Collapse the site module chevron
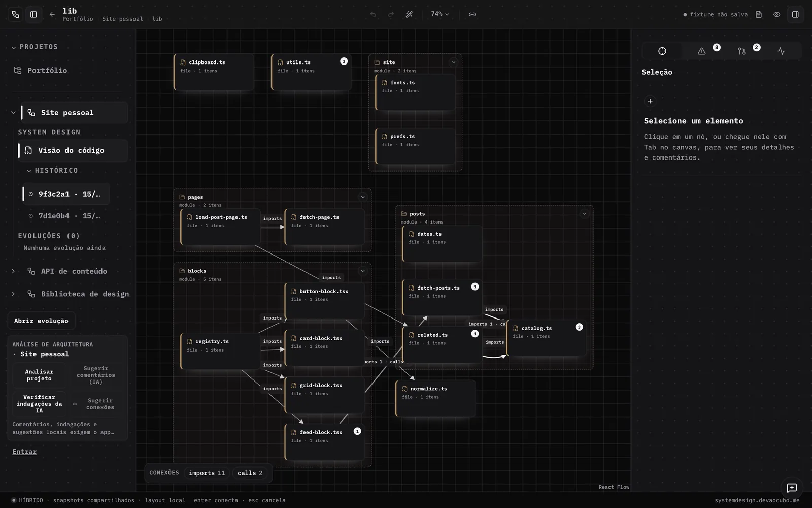The width and height of the screenshot is (812, 508). (453, 62)
